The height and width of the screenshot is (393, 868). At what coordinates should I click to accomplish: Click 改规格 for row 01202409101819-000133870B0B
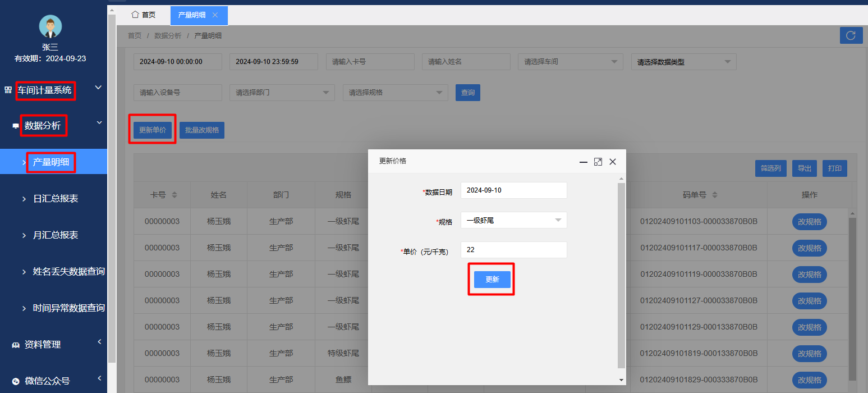pos(809,354)
